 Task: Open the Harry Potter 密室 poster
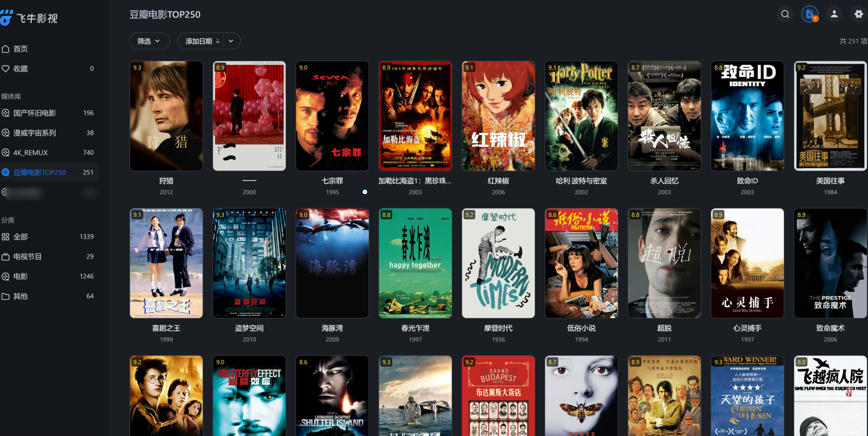[581, 116]
